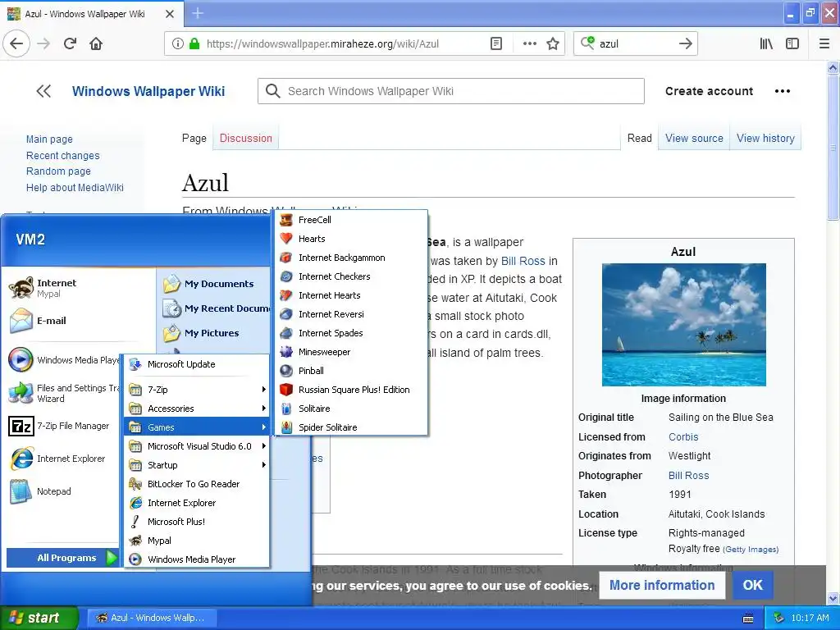Go to the wiki Main page
The image size is (840, 630).
coord(49,139)
